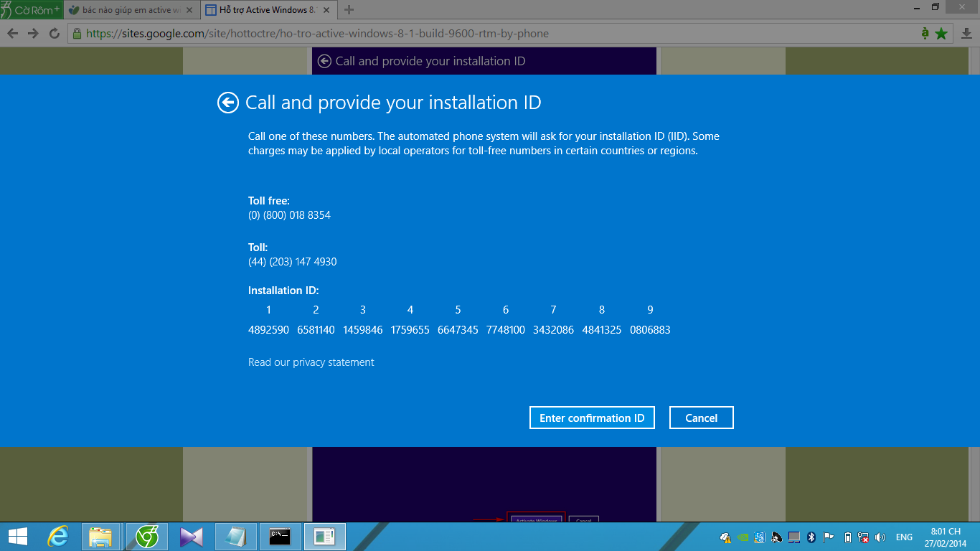Click installation ID block 1459846

[x=363, y=330]
